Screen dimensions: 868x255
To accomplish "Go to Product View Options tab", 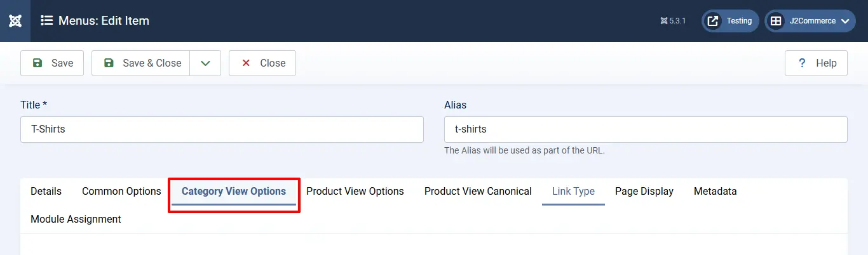I will pyautogui.click(x=355, y=192).
